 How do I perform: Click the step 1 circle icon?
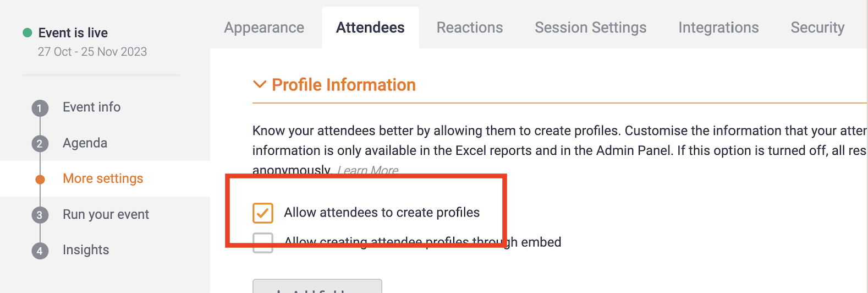click(40, 108)
